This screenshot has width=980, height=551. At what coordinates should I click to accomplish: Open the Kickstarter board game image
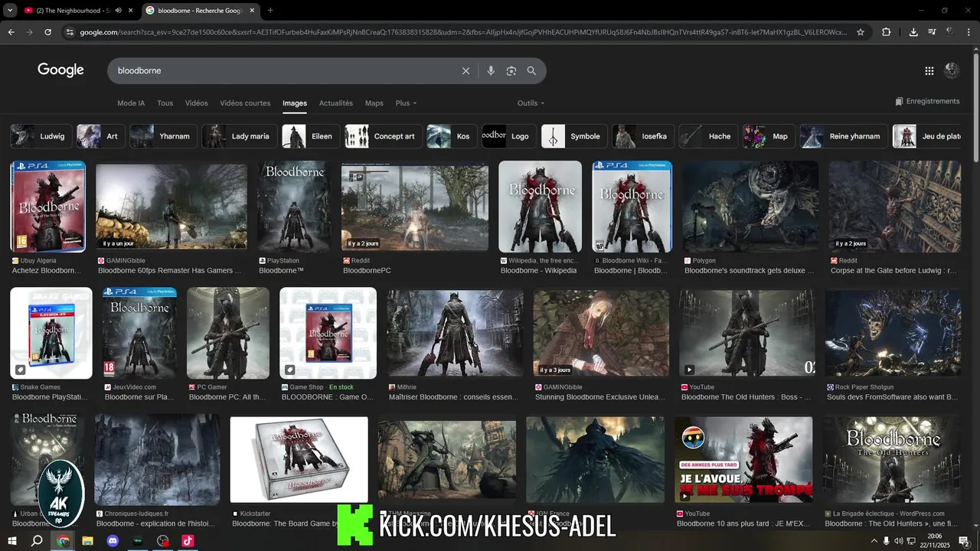[299, 459]
